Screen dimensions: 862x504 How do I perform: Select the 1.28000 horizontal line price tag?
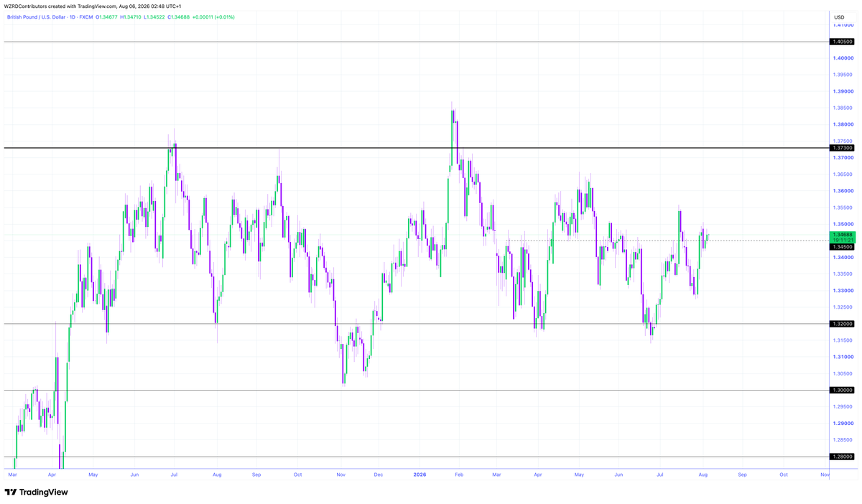[842, 457]
